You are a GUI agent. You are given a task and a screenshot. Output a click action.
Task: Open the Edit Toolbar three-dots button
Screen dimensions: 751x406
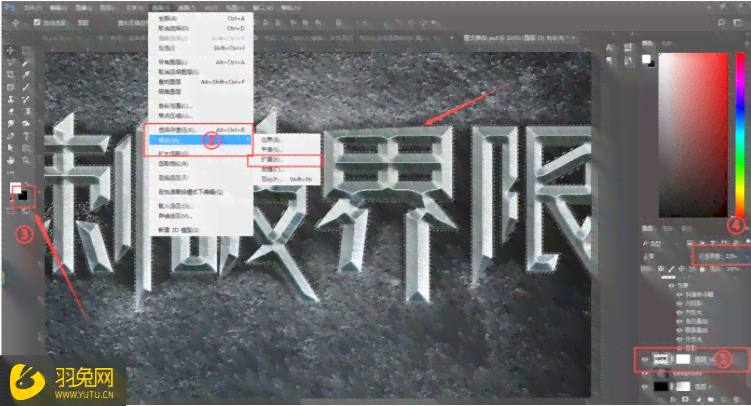[11, 172]
